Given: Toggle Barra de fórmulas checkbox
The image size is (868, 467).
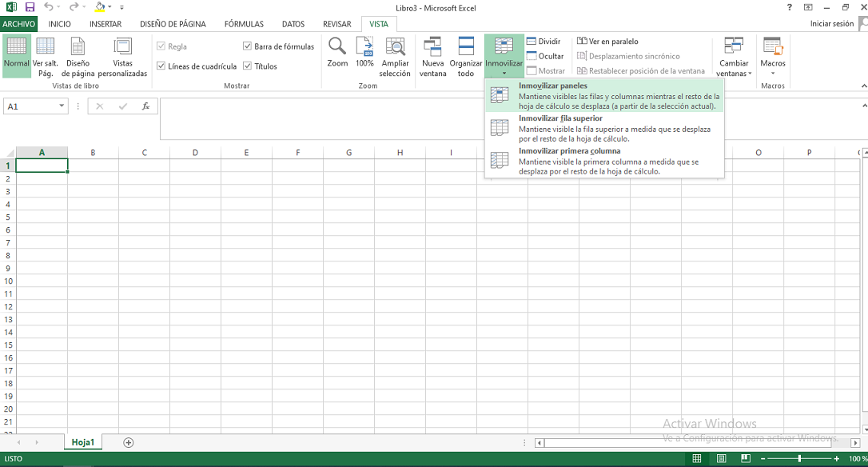Looking at the screenshot, I should (248, 46).
